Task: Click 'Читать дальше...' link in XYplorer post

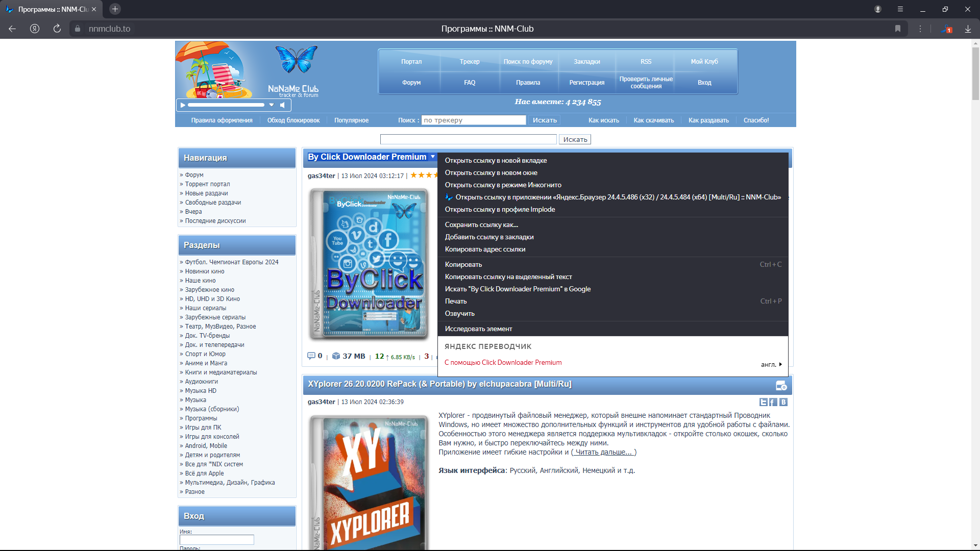Action: click(x=604, y=452)
